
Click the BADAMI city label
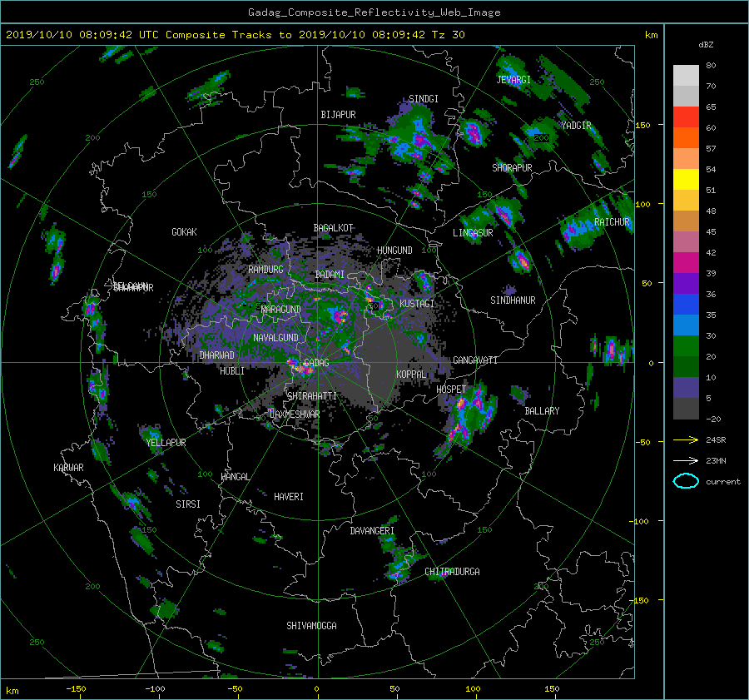330,275
